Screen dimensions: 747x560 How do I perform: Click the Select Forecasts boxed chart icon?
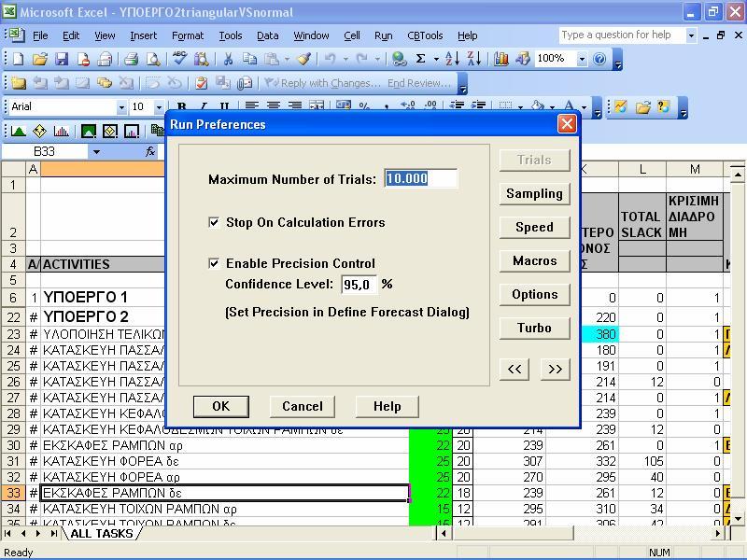coord(132,131)
